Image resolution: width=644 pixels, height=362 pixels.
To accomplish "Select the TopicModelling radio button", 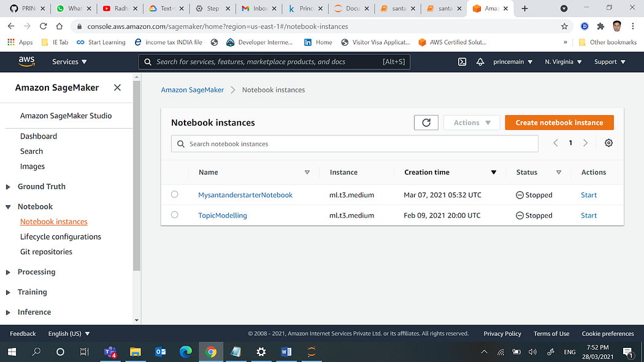I will (175, 215).
